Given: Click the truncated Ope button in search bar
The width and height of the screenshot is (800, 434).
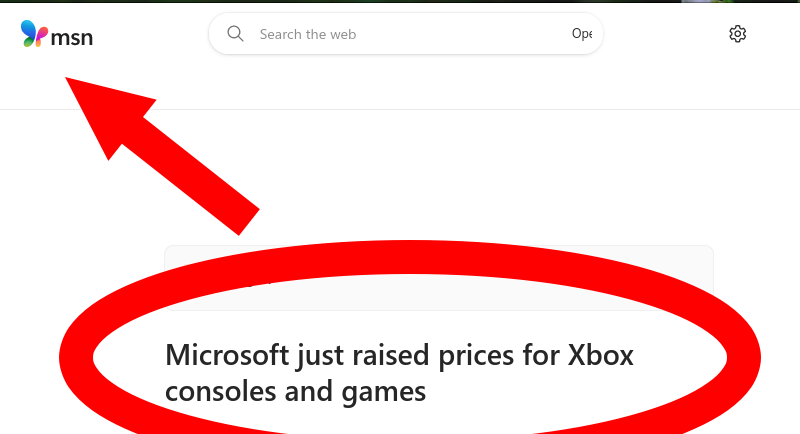Looking at the screenshot, I should [582, 34].
